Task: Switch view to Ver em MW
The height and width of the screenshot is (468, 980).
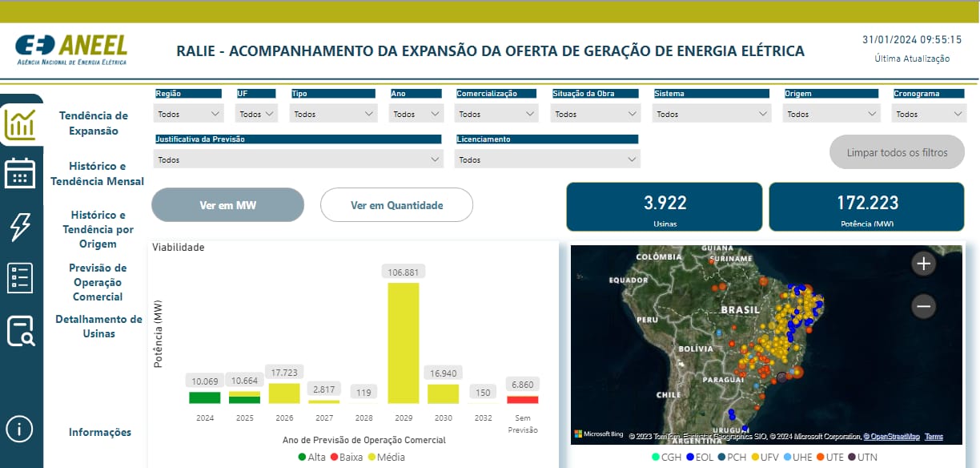Action: point(227,205)
